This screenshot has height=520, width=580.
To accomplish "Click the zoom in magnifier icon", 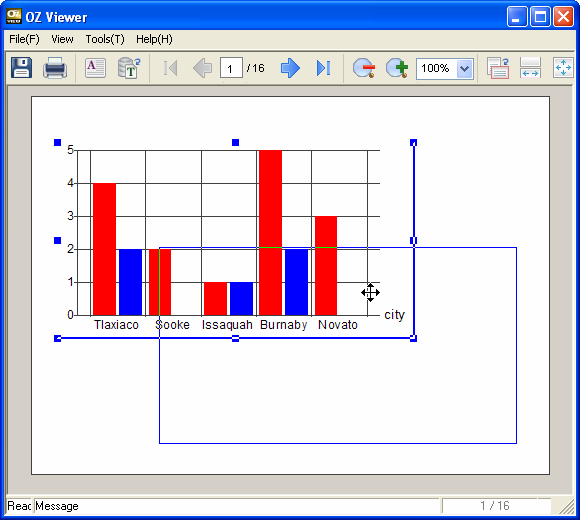I will click(397, 68).
